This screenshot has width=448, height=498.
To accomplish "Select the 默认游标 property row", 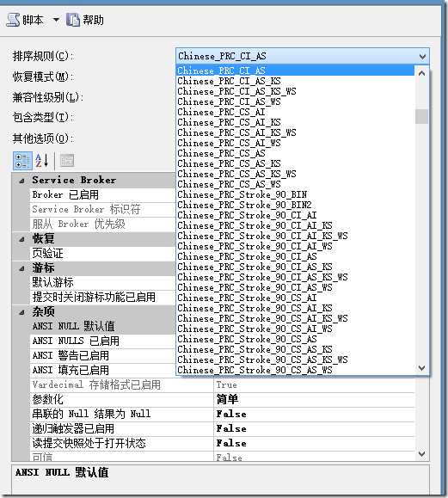I will [103, 283].
